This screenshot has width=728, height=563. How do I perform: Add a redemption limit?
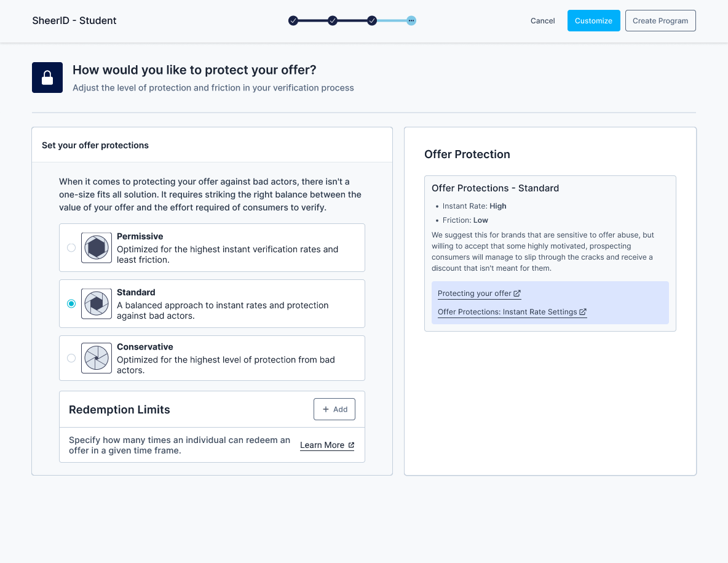[334, 409]
